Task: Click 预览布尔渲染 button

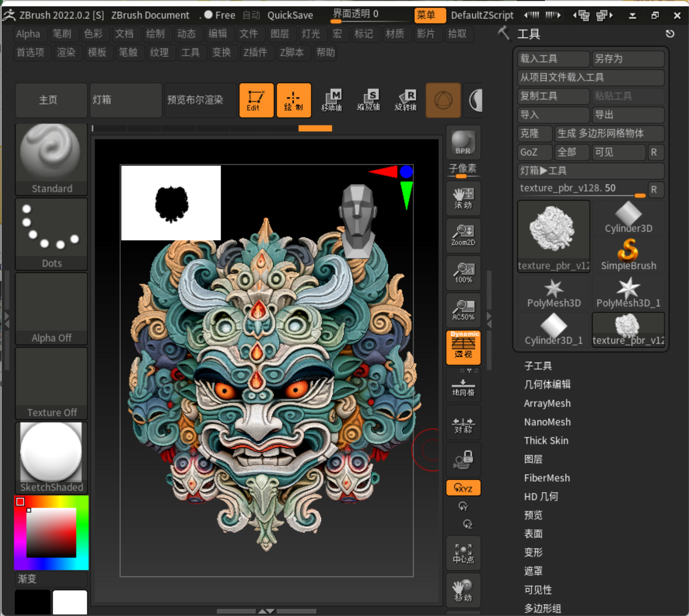Action: click(201, 100)
